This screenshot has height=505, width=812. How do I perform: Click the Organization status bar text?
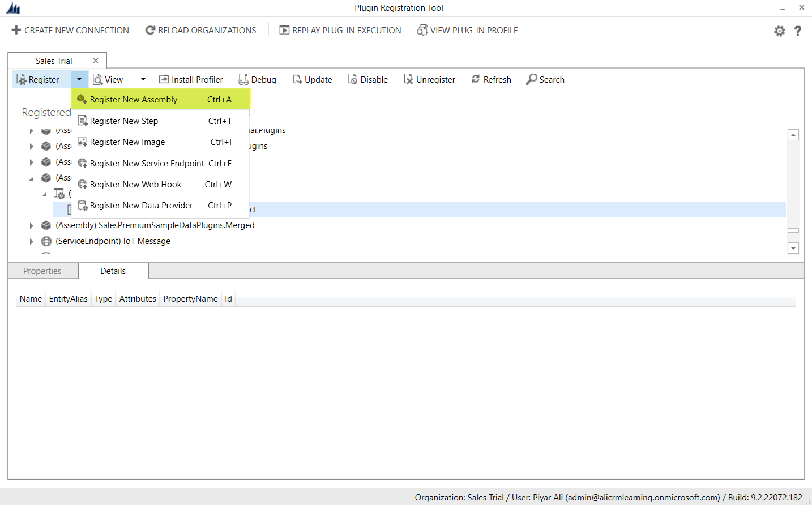coord(608,498)
